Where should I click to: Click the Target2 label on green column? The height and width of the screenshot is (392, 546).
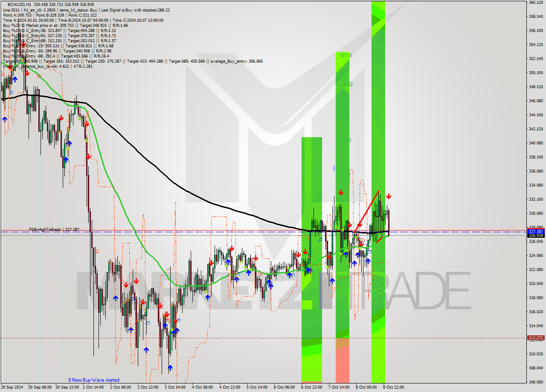pyautogui.click(x=344, y=84)
